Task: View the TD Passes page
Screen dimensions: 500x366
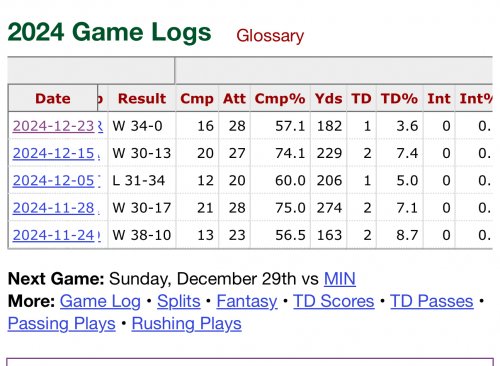Action: tap(432, 301)
